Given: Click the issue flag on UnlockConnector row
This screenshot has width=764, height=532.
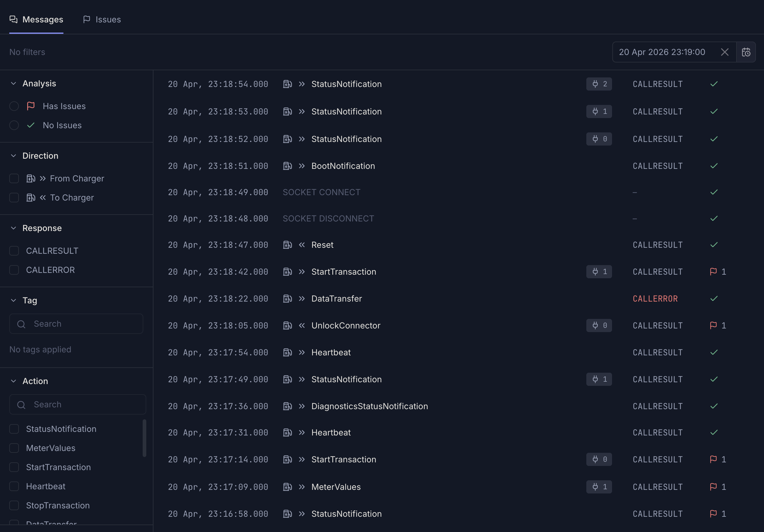Looking at the screenshot, I should click(x=713, y=325).
